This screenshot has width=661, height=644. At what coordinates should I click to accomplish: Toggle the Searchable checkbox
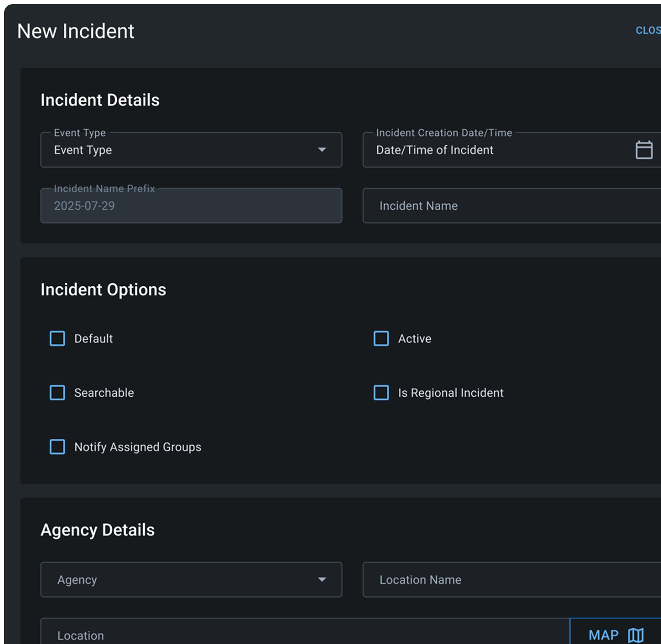pos(58,393)
